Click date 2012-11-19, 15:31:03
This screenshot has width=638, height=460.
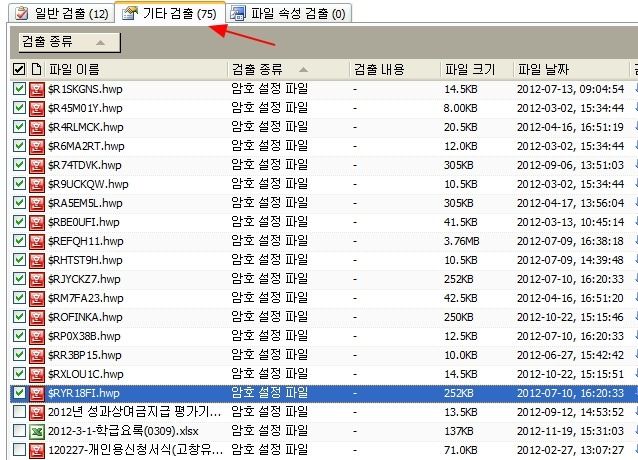pyautogui.click(x=570, y=431)
